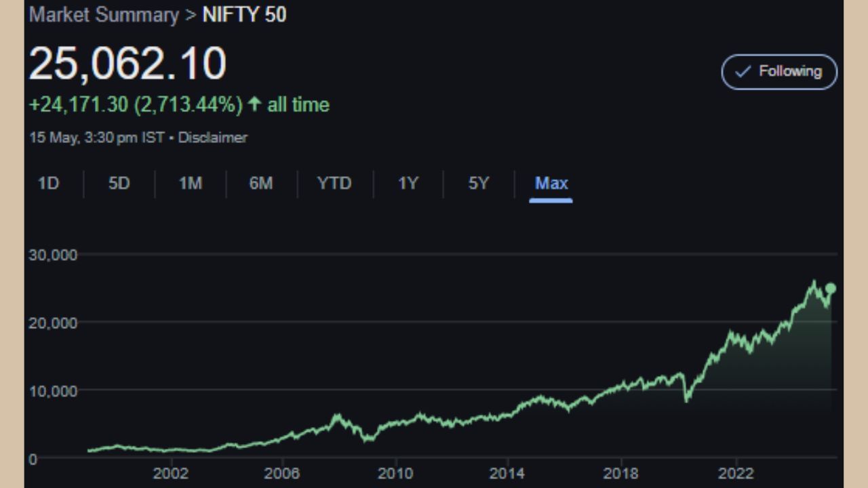Viewport: 868px width, 488px height.
Task: Click the 10,000 y-axis label
Action: pos(53,391)
